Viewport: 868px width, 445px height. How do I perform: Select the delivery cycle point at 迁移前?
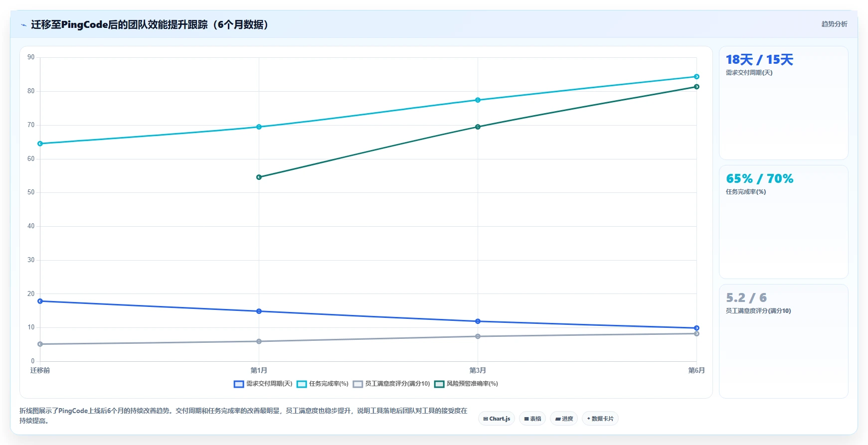pyautogui.click(x=40, y=301)
